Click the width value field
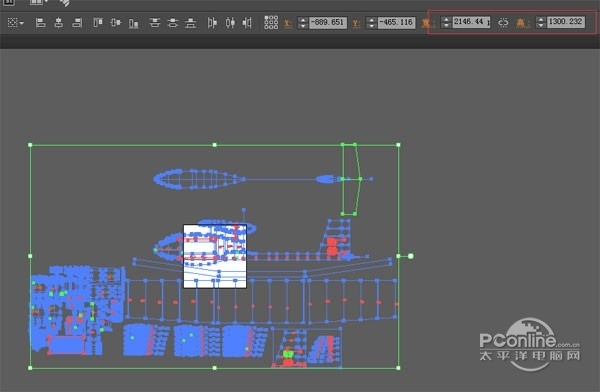This screenshot has width=600, height=392. [471, 22]
